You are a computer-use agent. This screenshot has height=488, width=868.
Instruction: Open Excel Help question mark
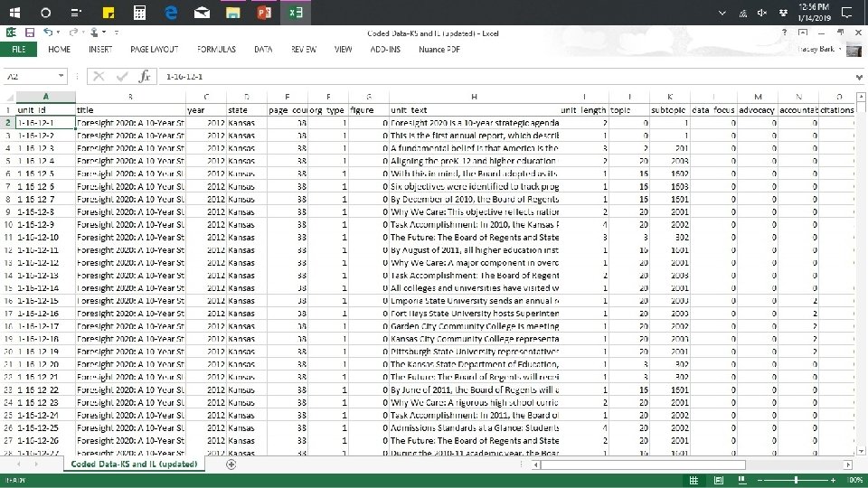pos(785,33)
